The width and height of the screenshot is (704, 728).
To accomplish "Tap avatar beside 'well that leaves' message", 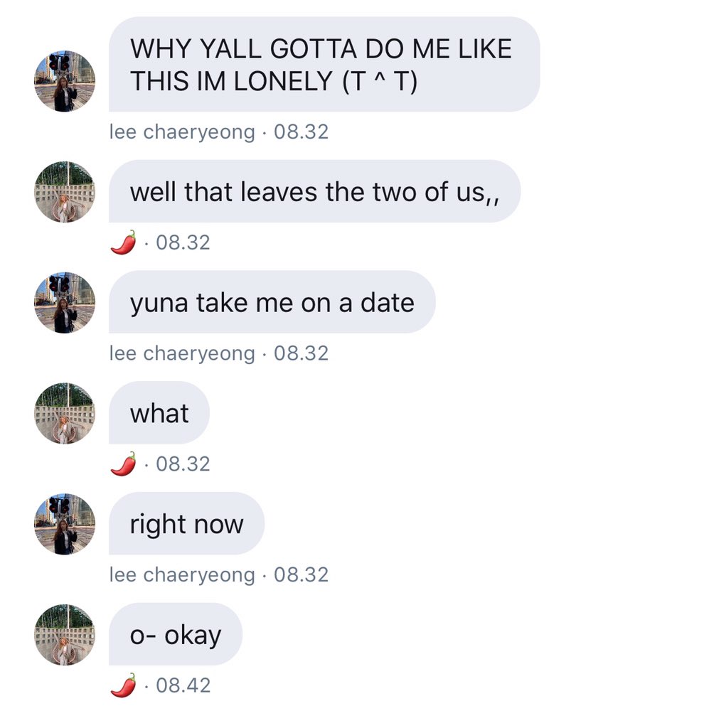I will tap(65, 192).
